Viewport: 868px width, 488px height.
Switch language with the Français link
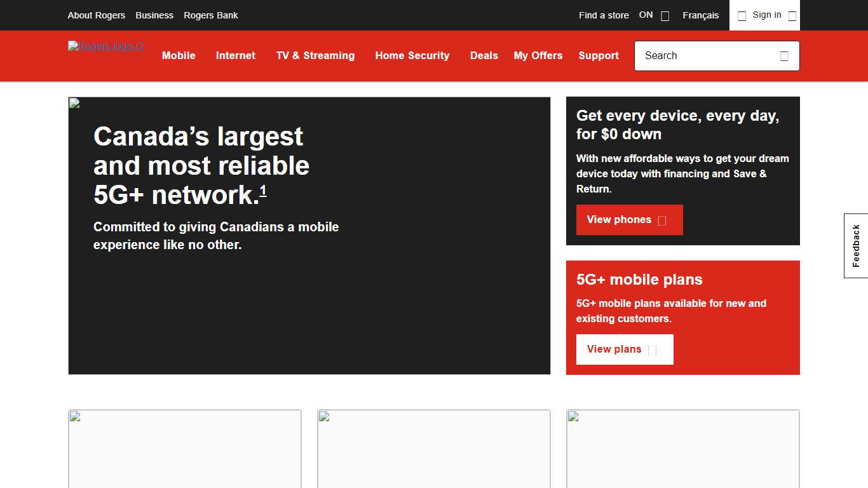tap(700, 15)
